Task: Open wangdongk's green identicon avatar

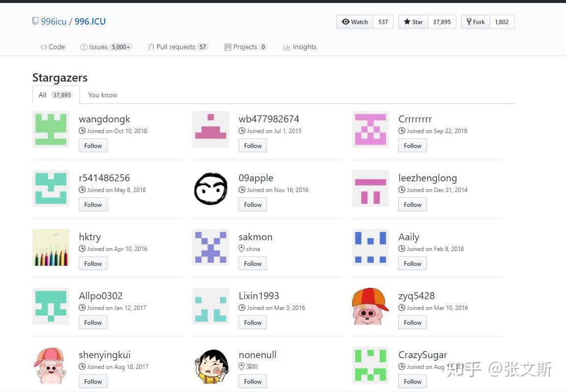Action: coord(51,130)
